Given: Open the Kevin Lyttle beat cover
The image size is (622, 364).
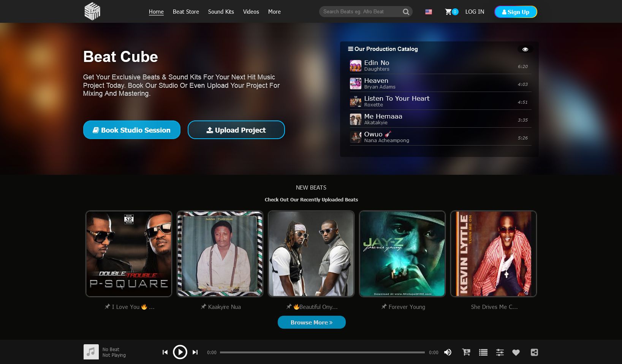Looking at the screenshot, I should [494, 254].
